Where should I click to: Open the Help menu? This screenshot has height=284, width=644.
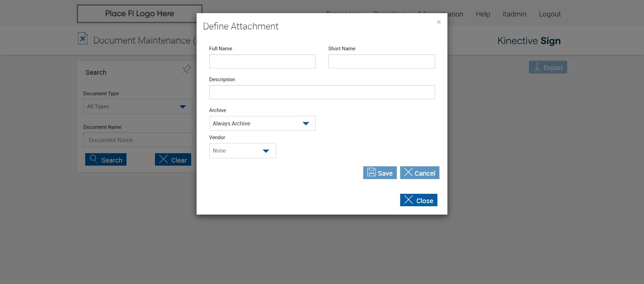483,14
